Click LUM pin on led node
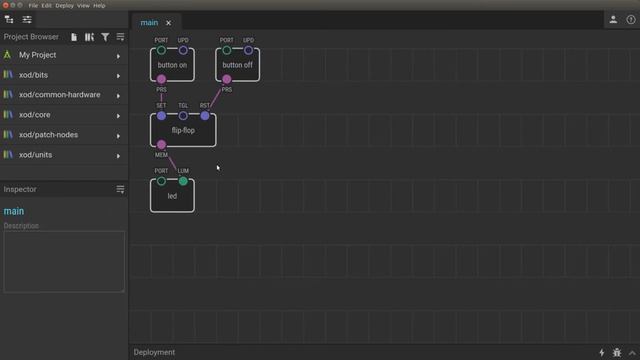This screenshot has width=640, height=360. [183, 181]
